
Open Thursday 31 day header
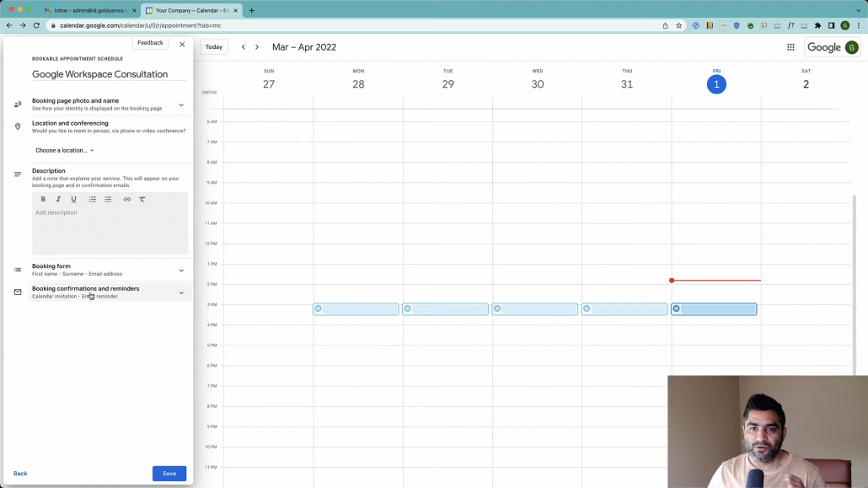click(627, 84)
